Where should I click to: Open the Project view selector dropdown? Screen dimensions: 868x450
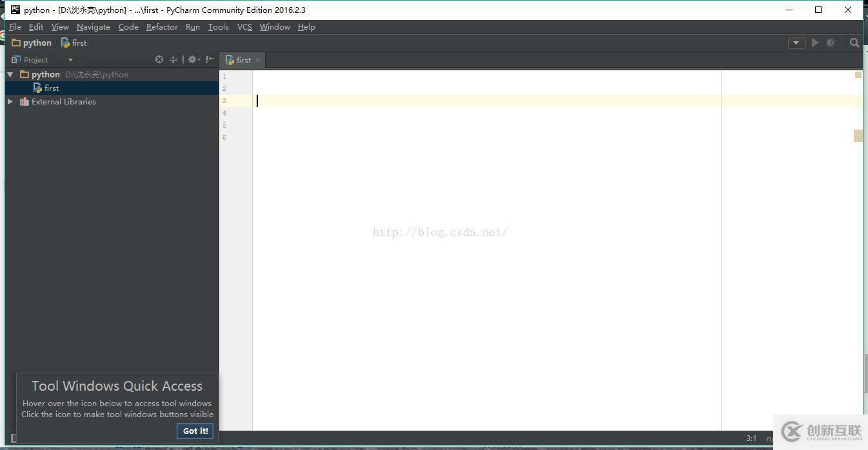pos(43,59)
